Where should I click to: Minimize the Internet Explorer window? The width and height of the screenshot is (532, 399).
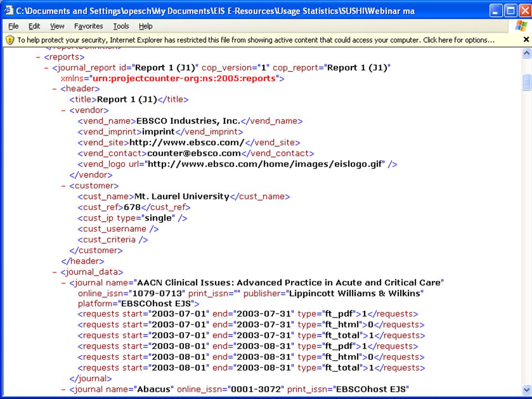[495, 11]
